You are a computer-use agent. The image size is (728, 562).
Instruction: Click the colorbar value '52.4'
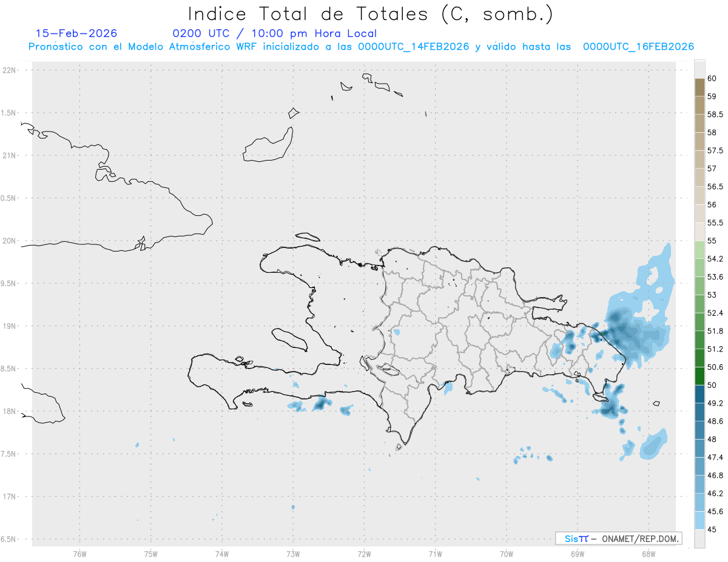(715, 313)
